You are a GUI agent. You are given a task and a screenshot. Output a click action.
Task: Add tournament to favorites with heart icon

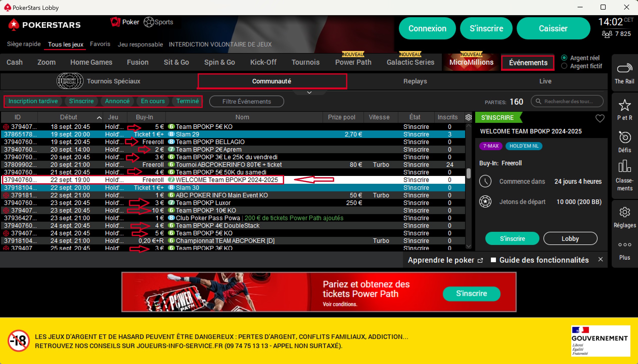pos(600,118)
